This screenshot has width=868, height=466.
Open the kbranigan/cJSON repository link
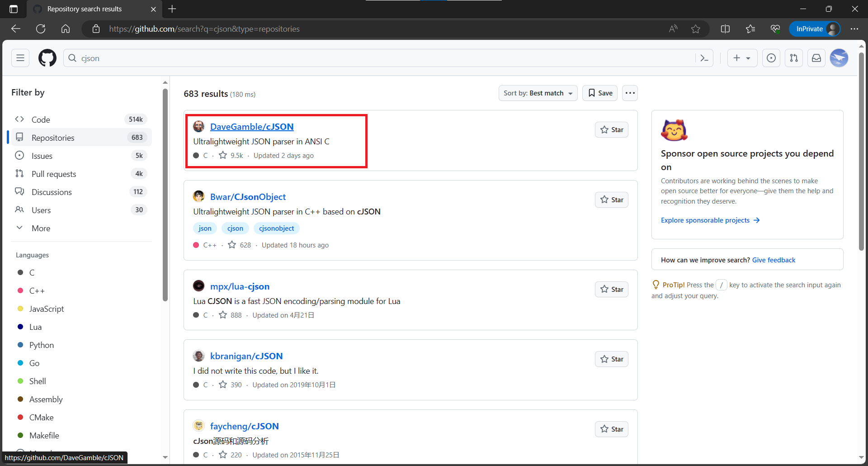(246, 356)
